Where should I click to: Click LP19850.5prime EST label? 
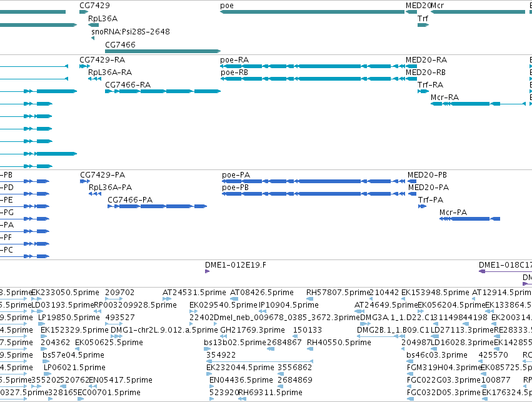point(69,318)
